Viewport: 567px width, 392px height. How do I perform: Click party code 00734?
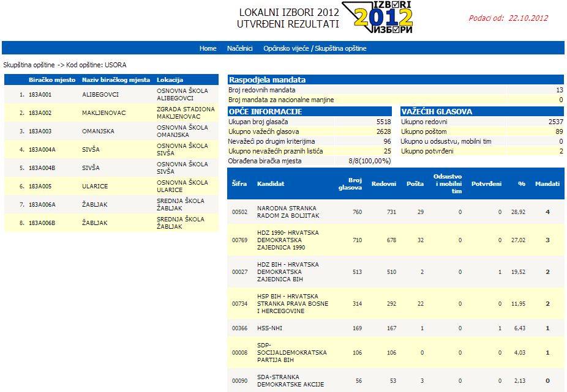240,304
